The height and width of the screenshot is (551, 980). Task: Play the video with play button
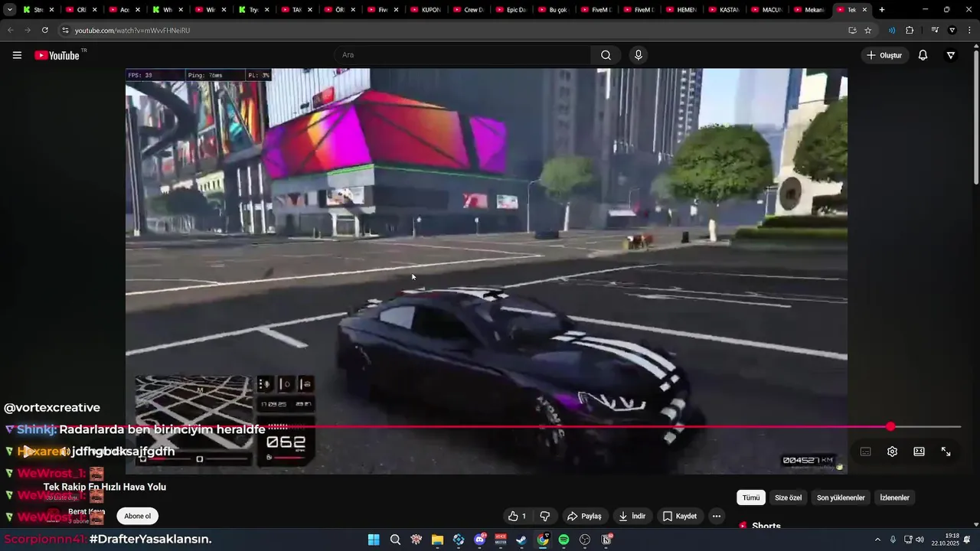click(x=28, y=452)
